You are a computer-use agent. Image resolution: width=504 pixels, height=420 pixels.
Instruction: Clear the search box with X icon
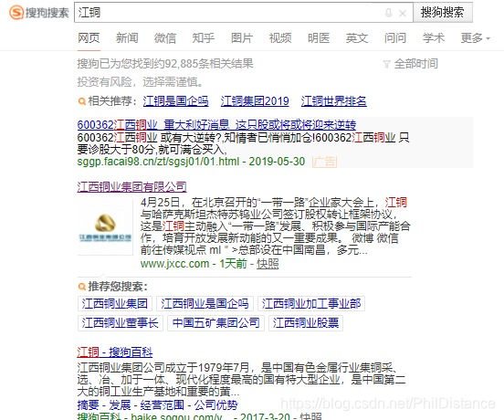pos(403,13)
